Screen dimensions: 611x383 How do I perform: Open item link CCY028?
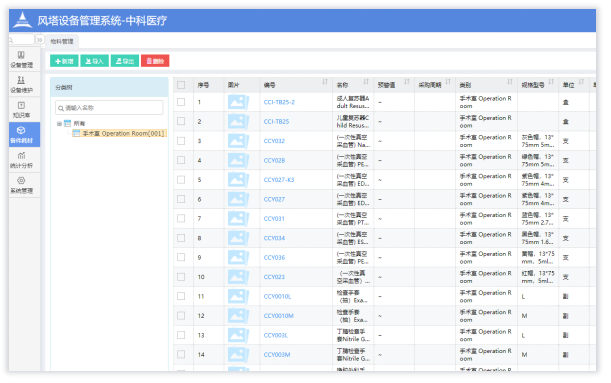pos(274,161)
